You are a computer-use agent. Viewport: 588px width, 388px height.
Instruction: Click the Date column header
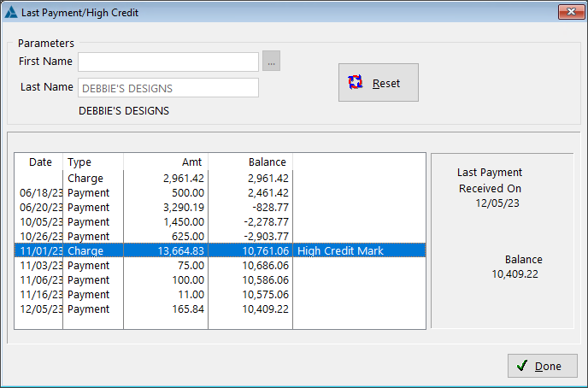click(x=40, y=162)
